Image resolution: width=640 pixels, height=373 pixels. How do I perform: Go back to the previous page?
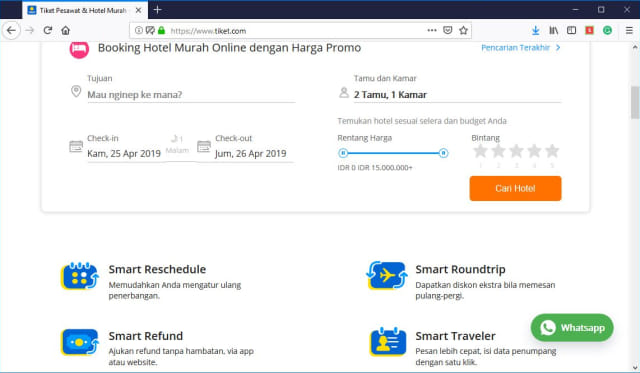tap(11, 31)
